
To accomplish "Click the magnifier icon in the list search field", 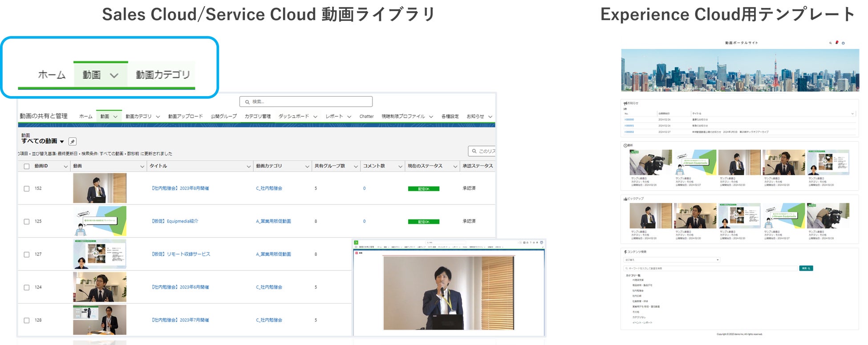I will 474,151.
